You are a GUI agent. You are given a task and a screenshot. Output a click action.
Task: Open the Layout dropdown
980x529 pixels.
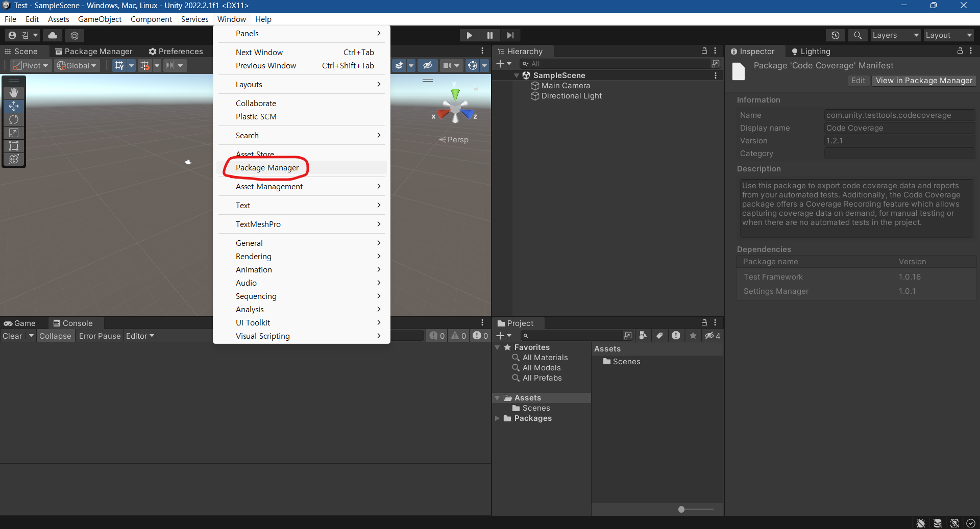[x=949, y=35]
